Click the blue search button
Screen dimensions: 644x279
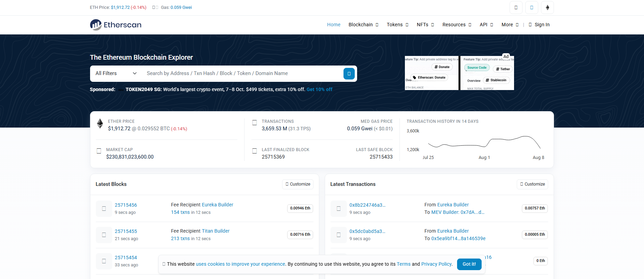coord(349,74)
